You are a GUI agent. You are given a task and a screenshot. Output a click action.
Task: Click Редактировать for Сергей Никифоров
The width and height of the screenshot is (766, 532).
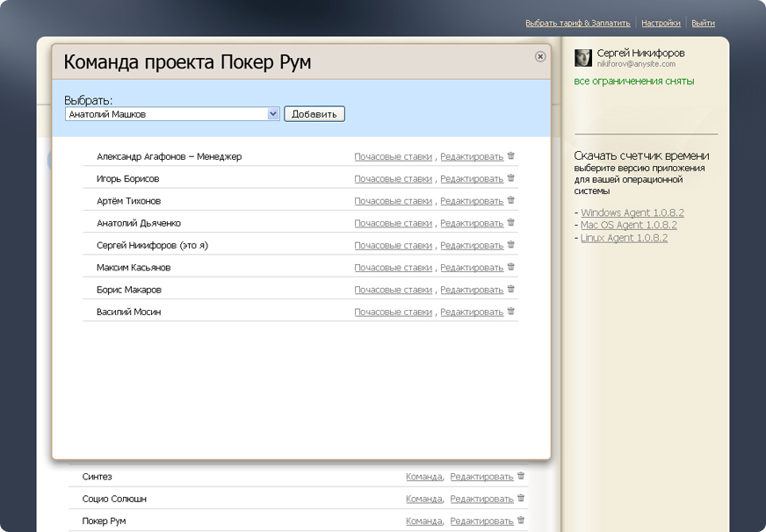coord(472,246)
